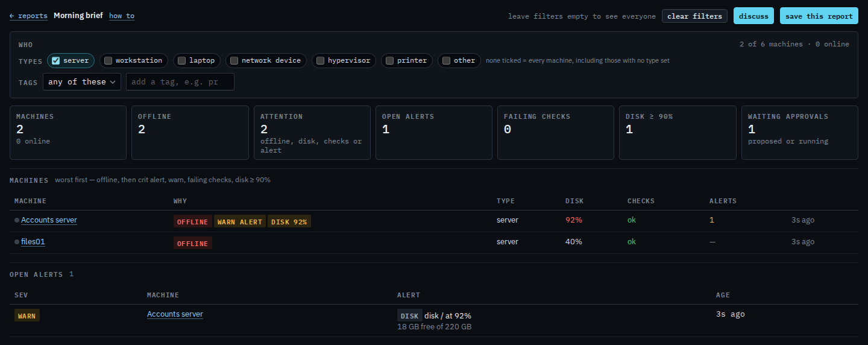Image resolution: width=868 pixels, height=345 pixels.
Task: Click the WHY column header
Action: (x=180, y=201)
